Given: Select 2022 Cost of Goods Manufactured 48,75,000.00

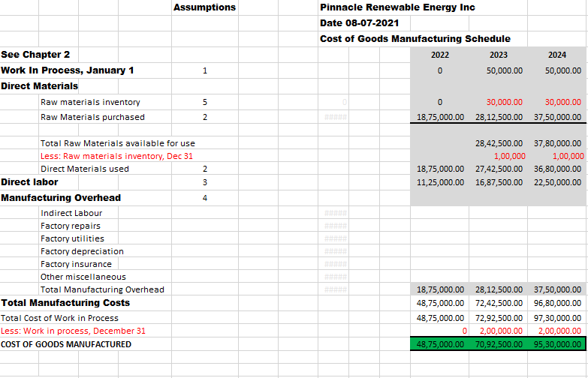Looking at the screenshot, I should tap(440, 344).
